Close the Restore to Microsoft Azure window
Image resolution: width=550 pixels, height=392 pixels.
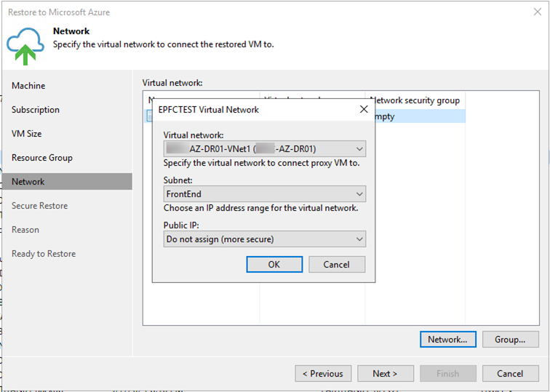pyautogui.click(x=537, y=12)
